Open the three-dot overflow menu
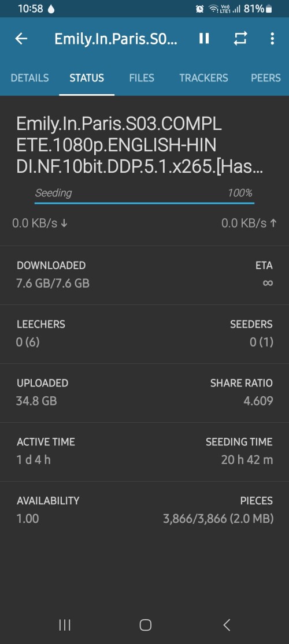Image resolution: width=289 pixels, height=644 pixels. coord(272,39)
